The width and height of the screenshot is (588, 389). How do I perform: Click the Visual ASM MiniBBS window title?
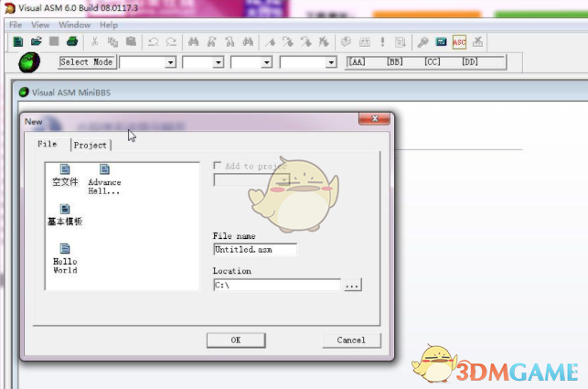click(71, 92)
